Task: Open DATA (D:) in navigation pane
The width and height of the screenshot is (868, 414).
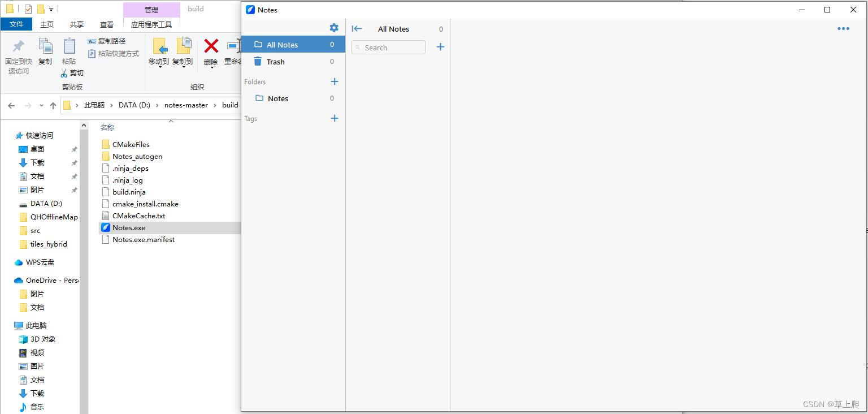Action: click(x=40, y=204)
